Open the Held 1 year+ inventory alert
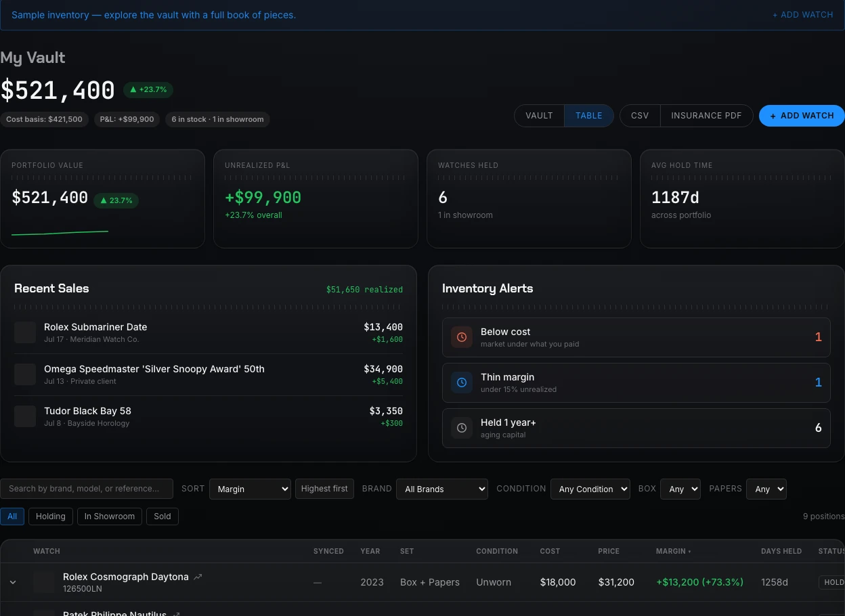 (636, 428)
